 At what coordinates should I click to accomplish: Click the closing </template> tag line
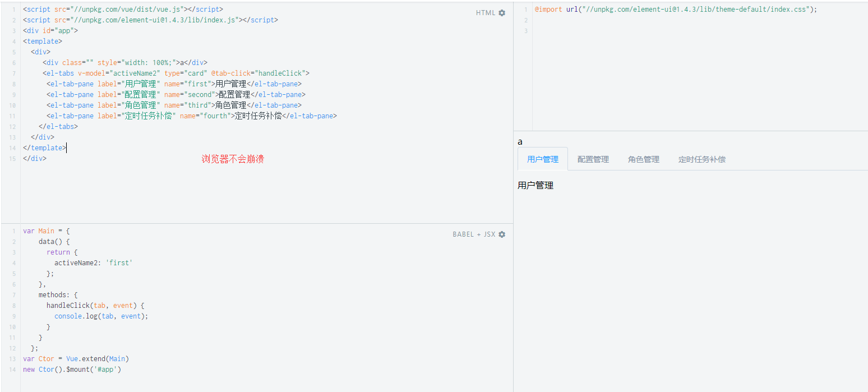[x=45, y=148]
